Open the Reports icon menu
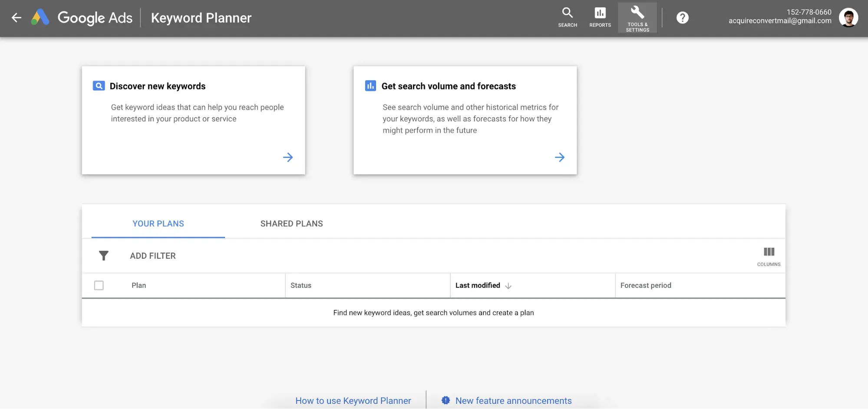This screenshot has height=409, width=868. (x=600, y=18)
